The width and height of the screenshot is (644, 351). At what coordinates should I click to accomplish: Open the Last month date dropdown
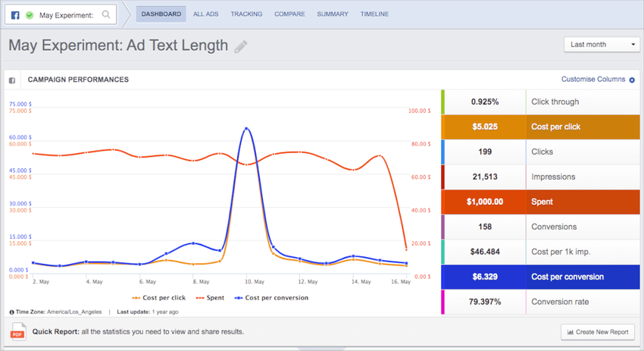[602, 45]
